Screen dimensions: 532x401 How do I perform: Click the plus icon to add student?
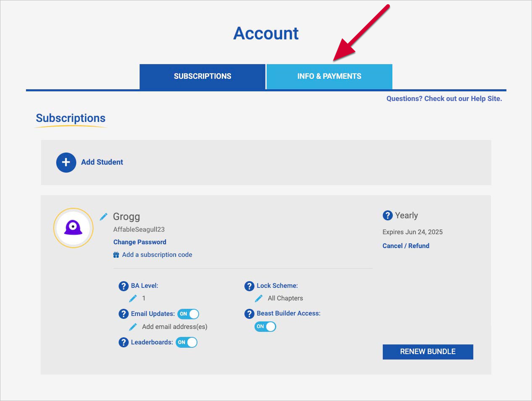click(66, 163)
